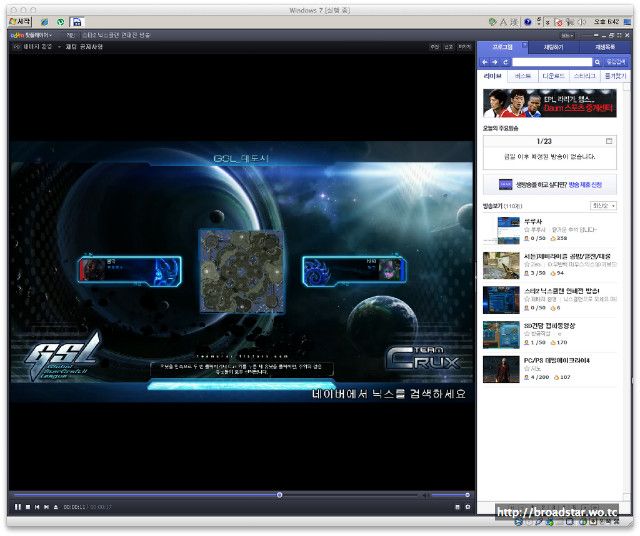Click the side panel vertical scrollbar
The image size is (640, 536).
[x=627, y=292]
